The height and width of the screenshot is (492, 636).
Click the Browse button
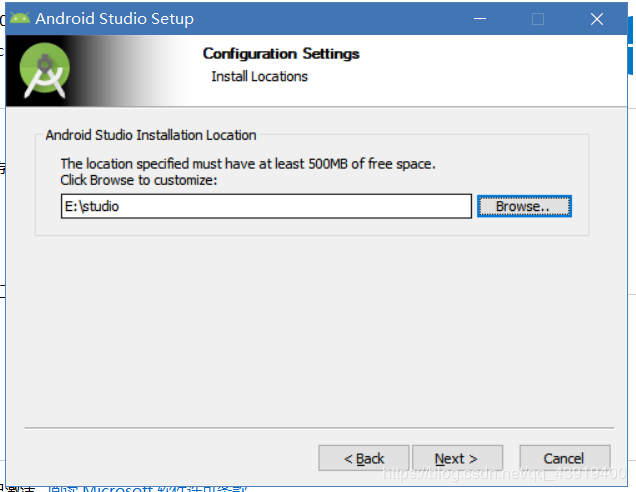[x=523, y=206]
